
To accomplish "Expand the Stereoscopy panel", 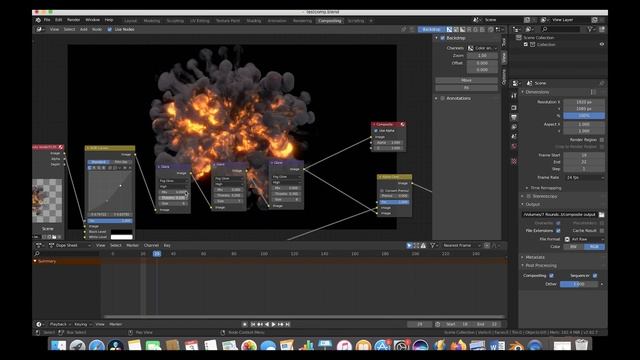I will point(522,196).
